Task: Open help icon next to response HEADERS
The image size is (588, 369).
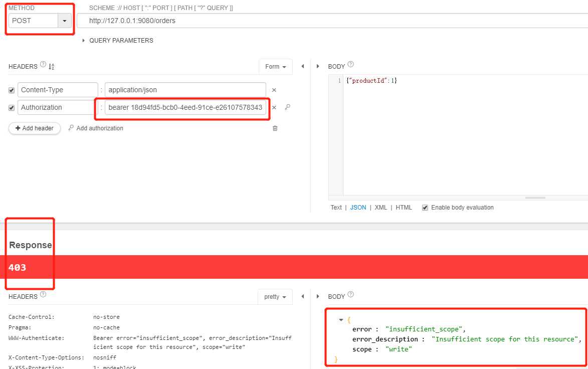Action: pyautogui.click(x=43, y=294)
